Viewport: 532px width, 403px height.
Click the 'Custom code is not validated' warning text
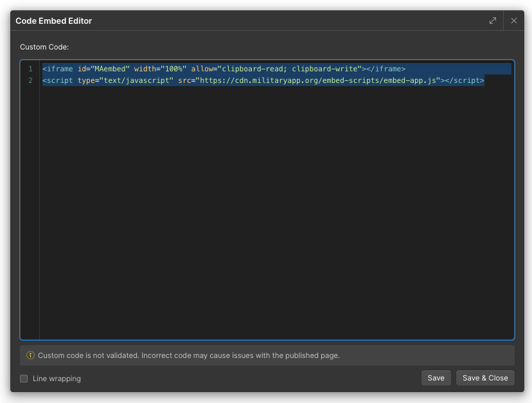click(x=189, y=355)
